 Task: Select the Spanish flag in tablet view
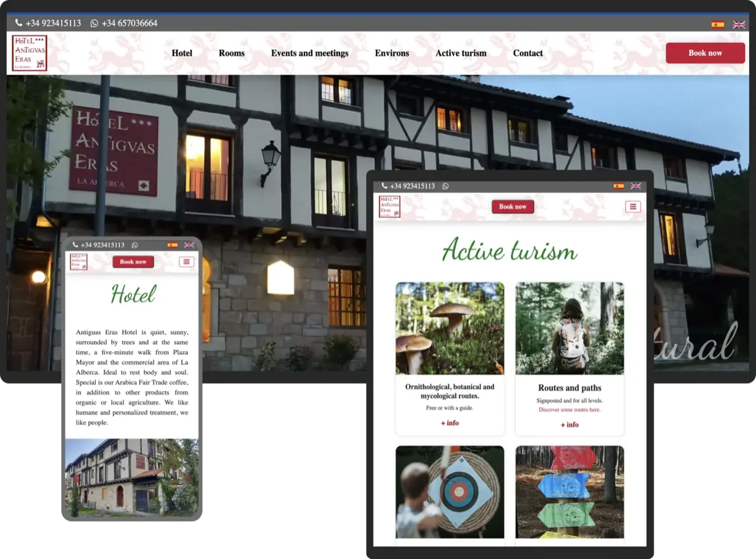point(619,187)
